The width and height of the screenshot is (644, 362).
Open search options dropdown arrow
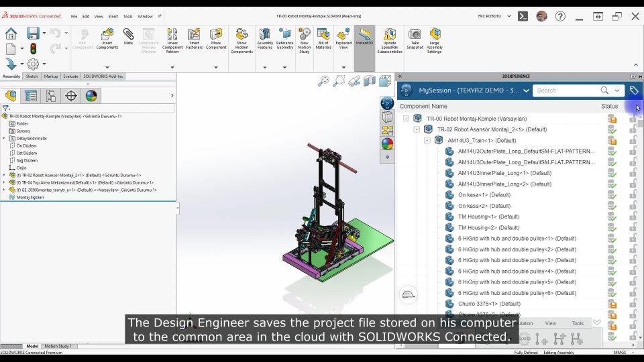[617, 90]
